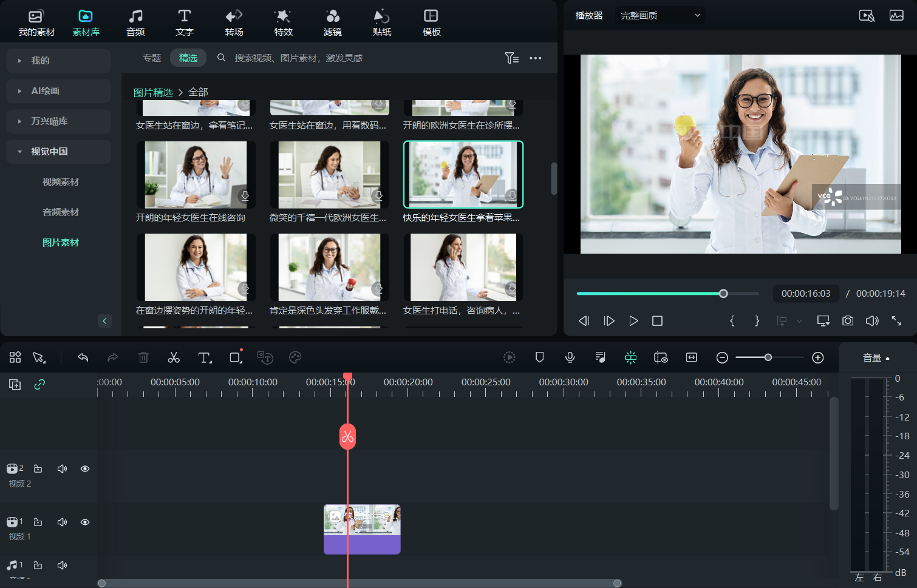
Task: Open the 特效 tab
Action: pos(283,22)
